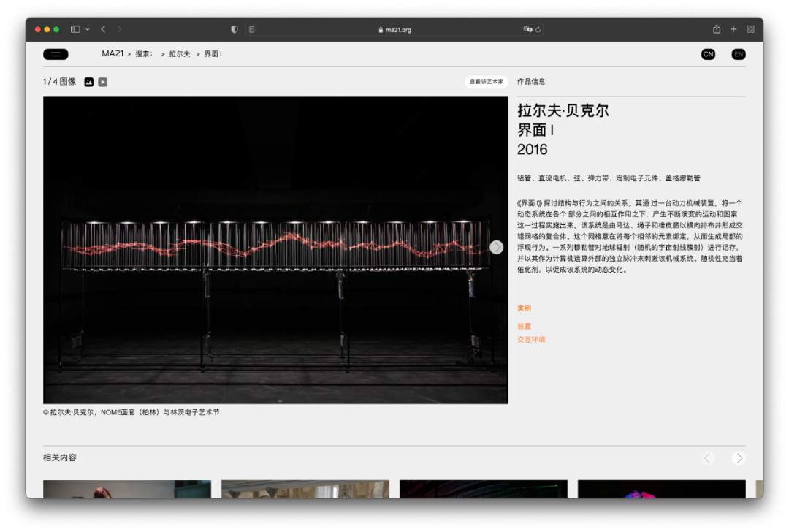
Task: Show Safari tab overview
Action: (x=750, y=29)
